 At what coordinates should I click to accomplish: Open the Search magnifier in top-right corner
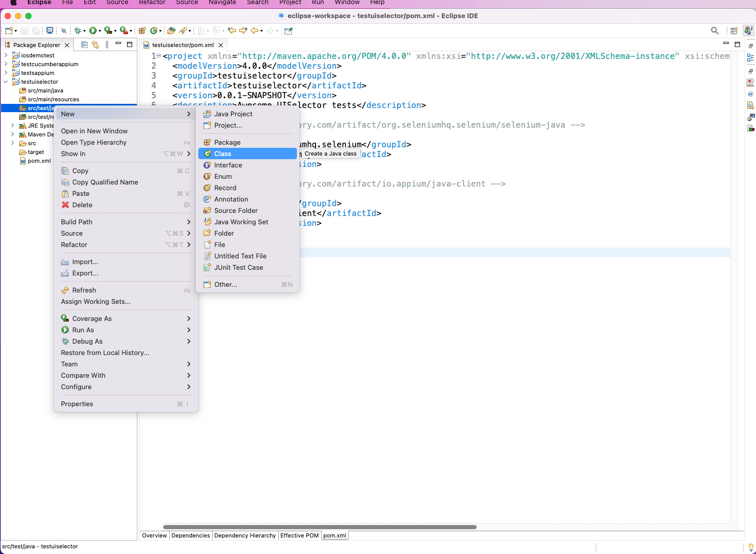click(x=714, y=30)
